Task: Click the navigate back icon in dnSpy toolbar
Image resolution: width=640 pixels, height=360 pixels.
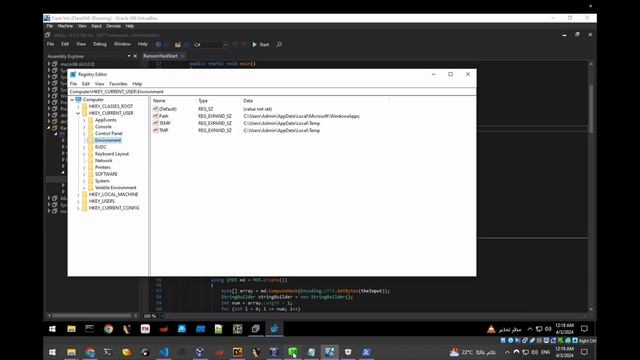Action: point(158,44)
